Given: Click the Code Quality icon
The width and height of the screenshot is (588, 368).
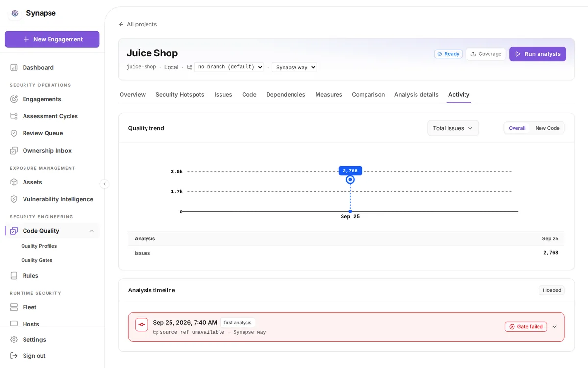Looking at the screenshot, I should pos(14,231).
